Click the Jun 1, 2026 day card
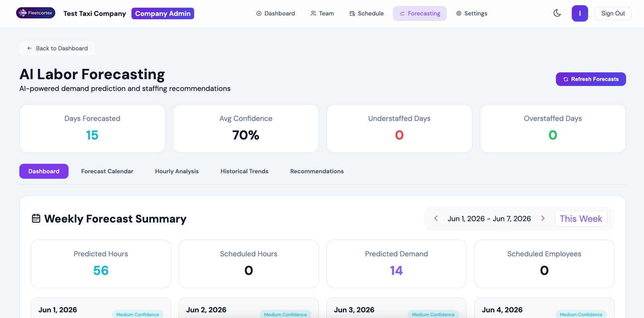 point(101,308)
